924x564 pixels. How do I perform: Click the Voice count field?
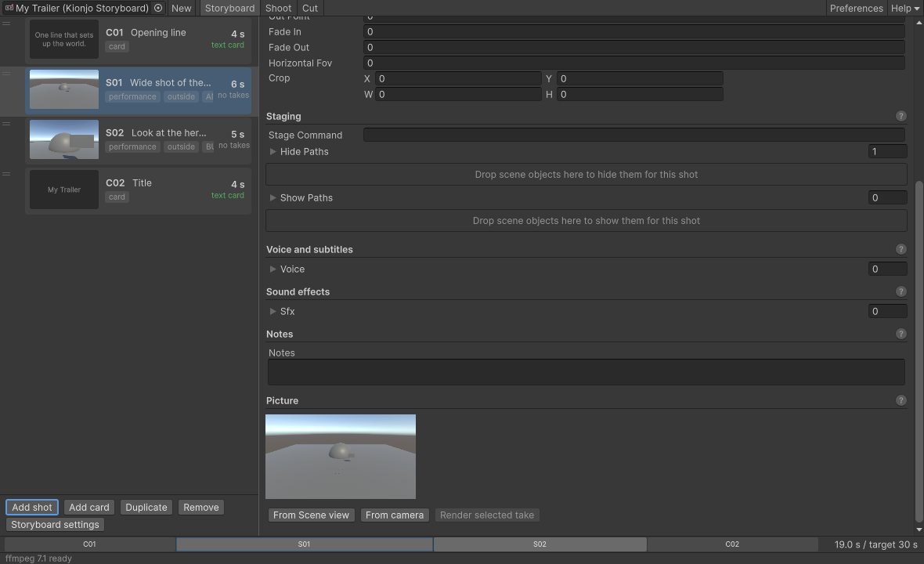click(x=887, y=269)
